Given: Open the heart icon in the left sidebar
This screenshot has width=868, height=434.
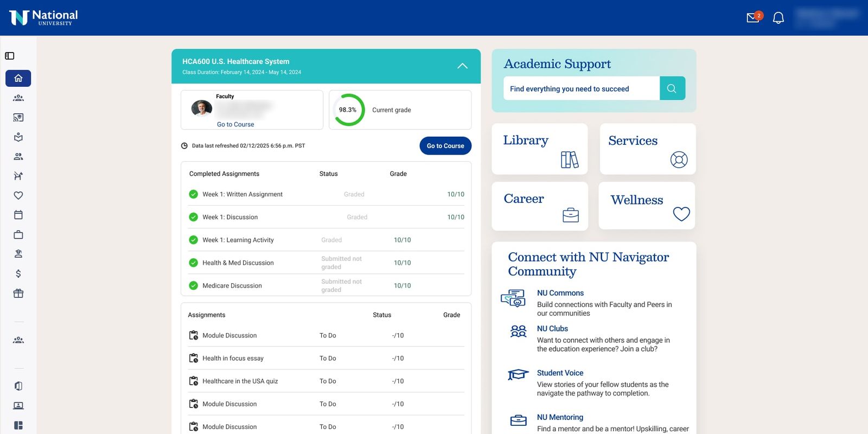Looking at the screenshot, I should pos(18,195).
